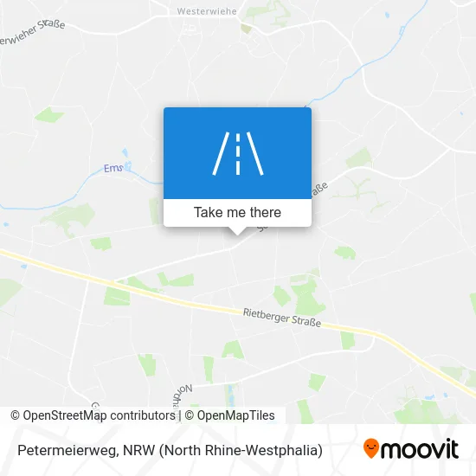
Task: Click the Nordhalter road label at the bottom
Action: click(181, 401)
